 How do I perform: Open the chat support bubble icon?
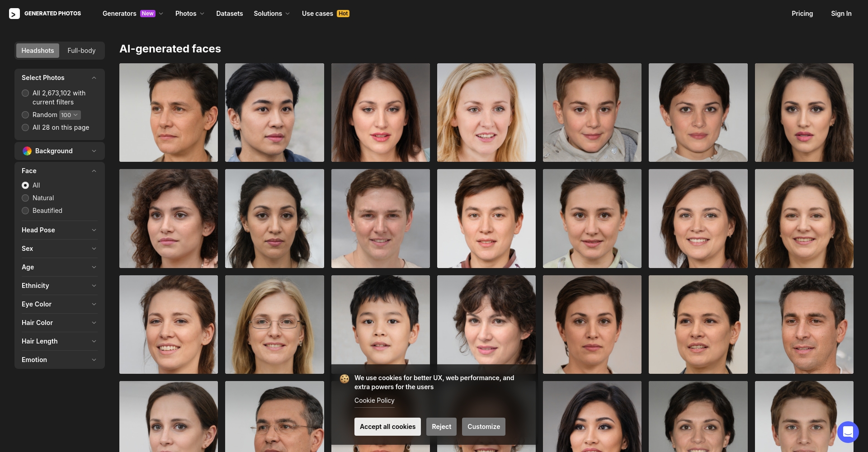click(x=848, y=432)
